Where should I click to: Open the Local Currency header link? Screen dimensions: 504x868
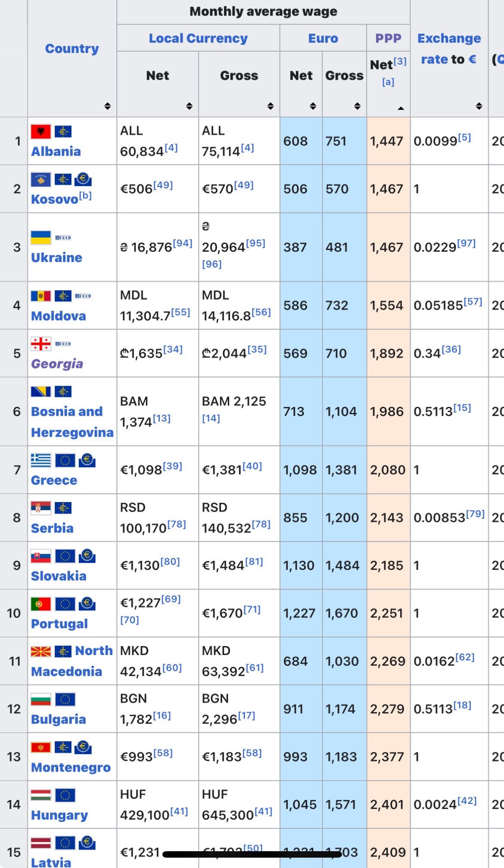(198, 38)
